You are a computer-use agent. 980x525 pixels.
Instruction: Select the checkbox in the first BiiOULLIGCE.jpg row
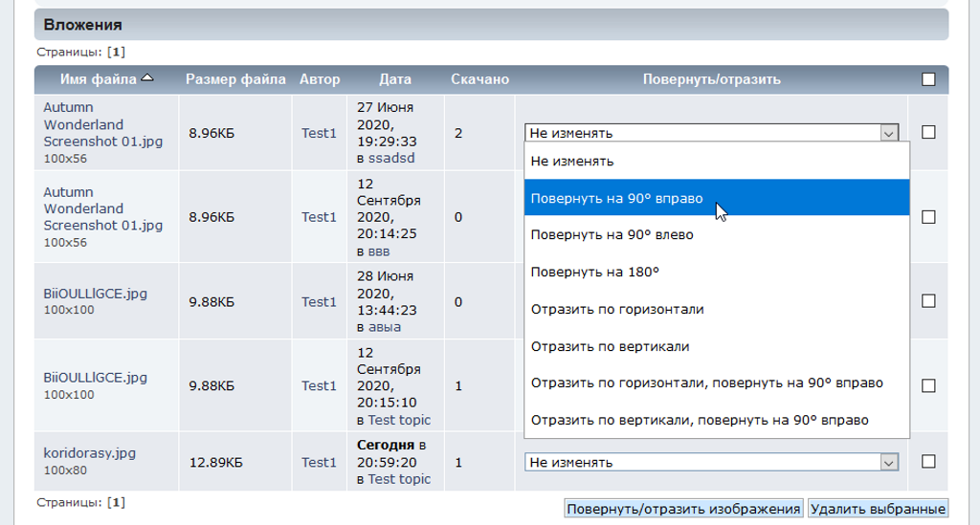tap(927, 301)
